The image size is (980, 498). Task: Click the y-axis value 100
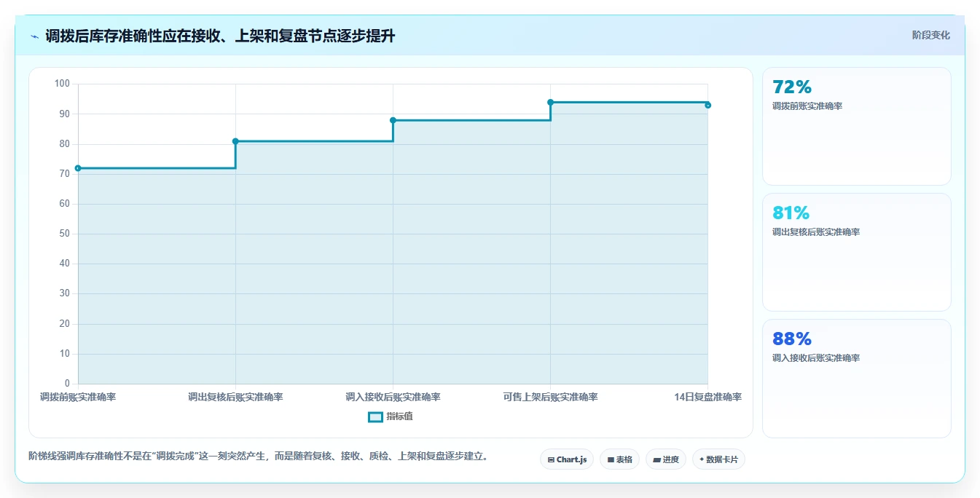tap(62, 84)
